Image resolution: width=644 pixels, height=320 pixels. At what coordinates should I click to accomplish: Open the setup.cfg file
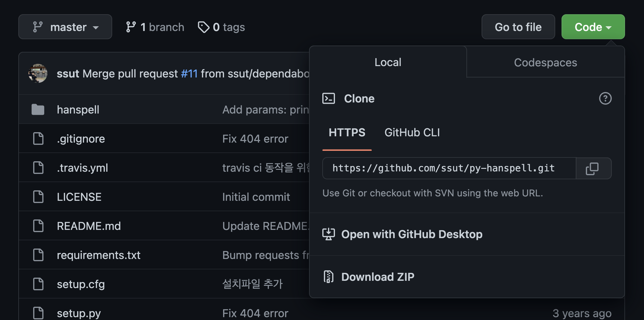pyautogui.click(x=81, y=284)
